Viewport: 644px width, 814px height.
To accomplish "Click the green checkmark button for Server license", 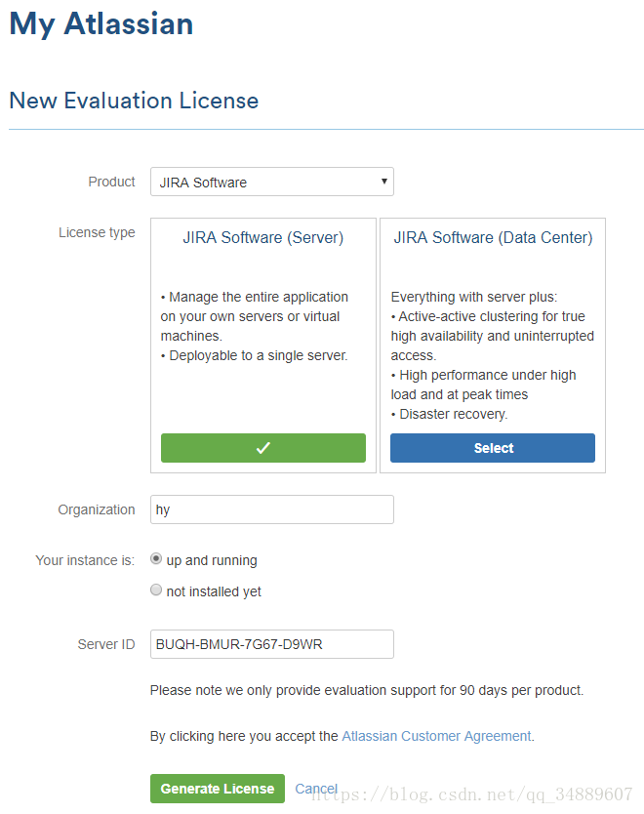I will coord(263,447).
